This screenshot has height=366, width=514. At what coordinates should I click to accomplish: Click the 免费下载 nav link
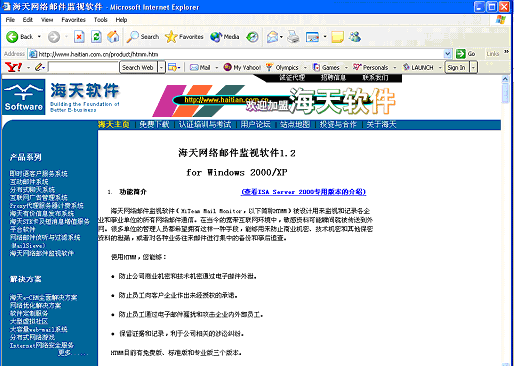154,125
